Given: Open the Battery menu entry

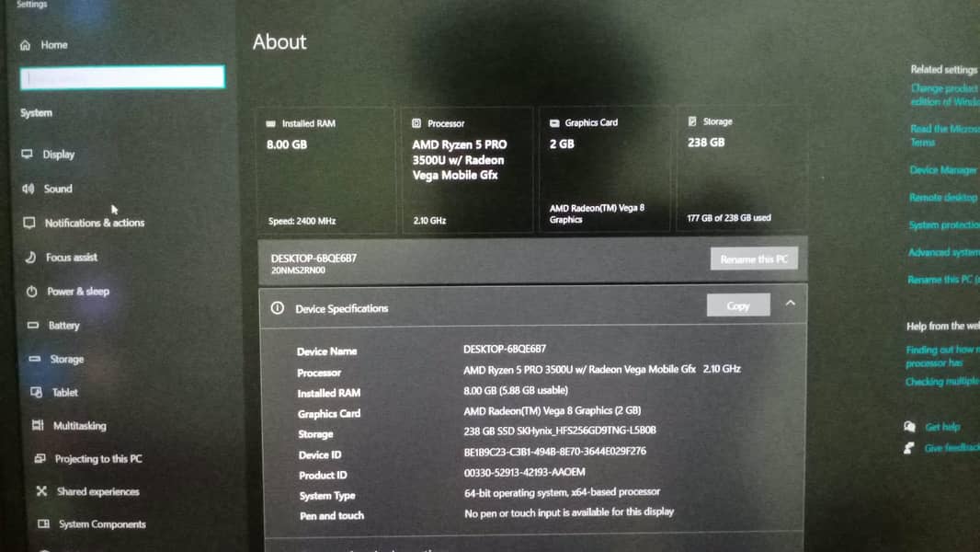Looking at the screenshot, I should tap(63, 326).
